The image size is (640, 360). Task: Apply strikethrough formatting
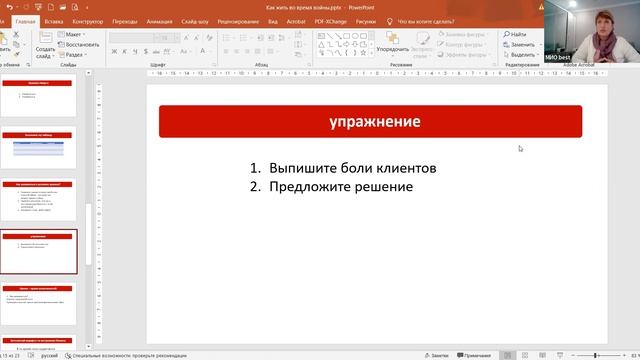pos(156,51)
